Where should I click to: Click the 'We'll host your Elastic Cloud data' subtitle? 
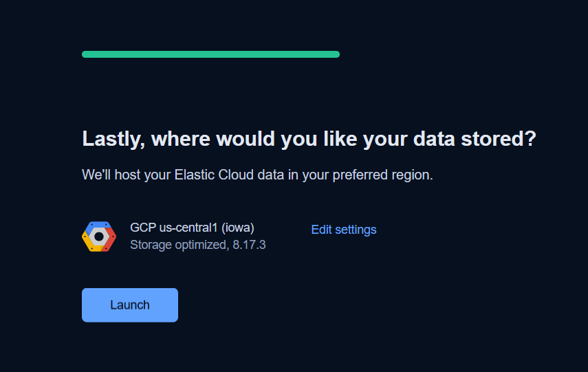[x=257, y=175]
